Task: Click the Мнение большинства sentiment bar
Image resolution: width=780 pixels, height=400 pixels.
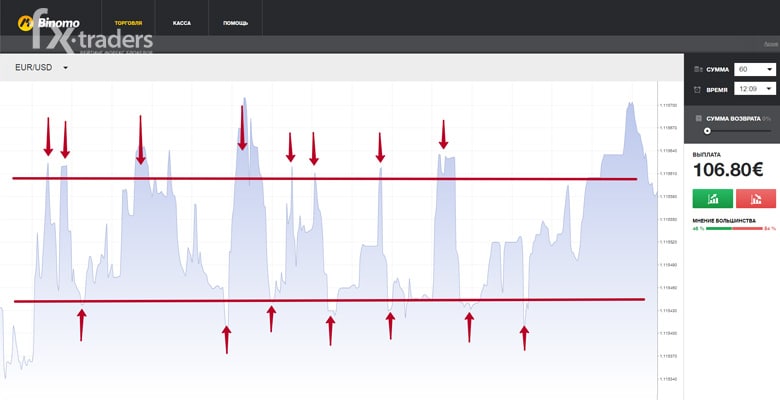Action: tap(734, 228)
